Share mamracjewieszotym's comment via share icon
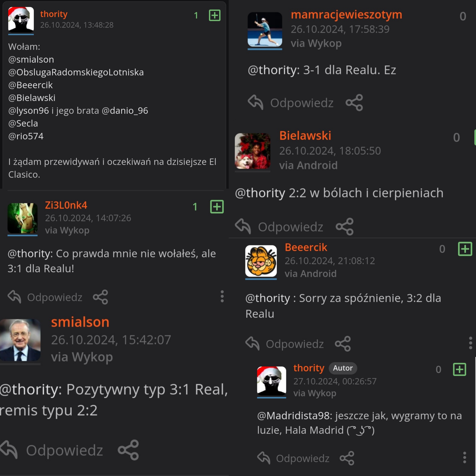Screen dimensions: 476x476 tap(354, 102)
